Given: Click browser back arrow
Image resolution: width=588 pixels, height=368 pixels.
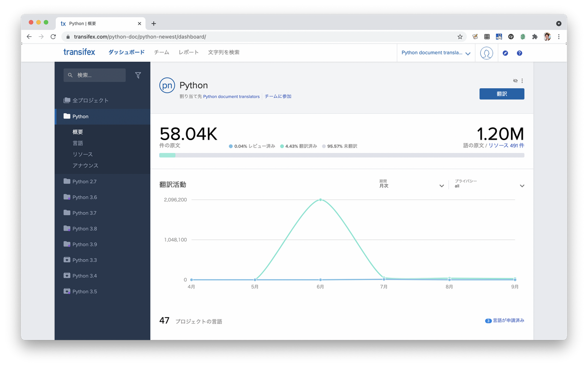Looking at the screenshot, I should point(29,37).
